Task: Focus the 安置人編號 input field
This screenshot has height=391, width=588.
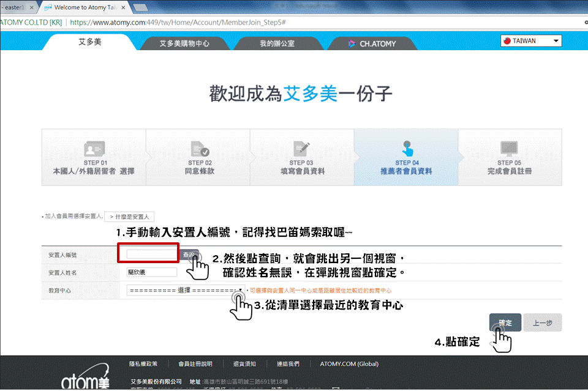Action: click(151, 255)
